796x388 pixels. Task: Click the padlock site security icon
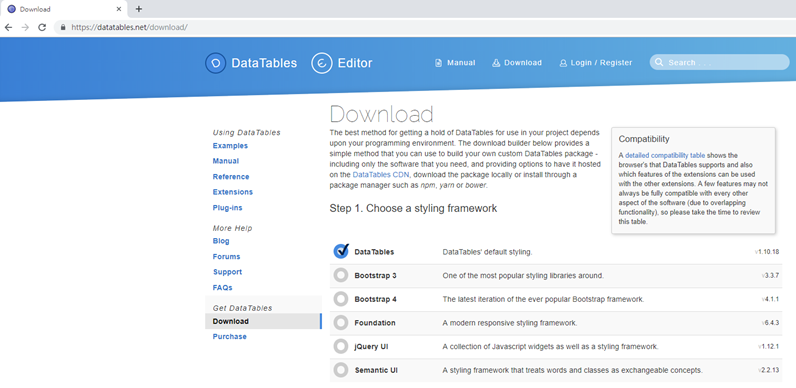pos(63,27)
